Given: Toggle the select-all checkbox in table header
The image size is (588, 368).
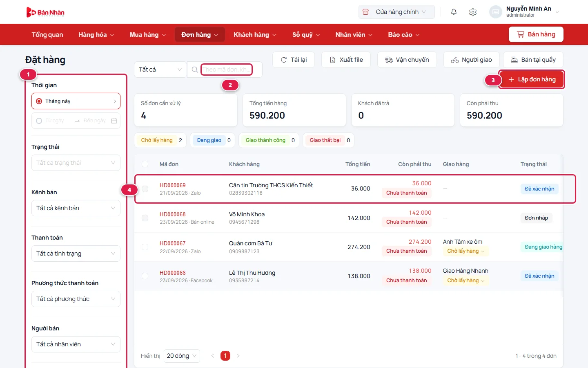Looking at the screenshot, I should click(x=145, y=164).
